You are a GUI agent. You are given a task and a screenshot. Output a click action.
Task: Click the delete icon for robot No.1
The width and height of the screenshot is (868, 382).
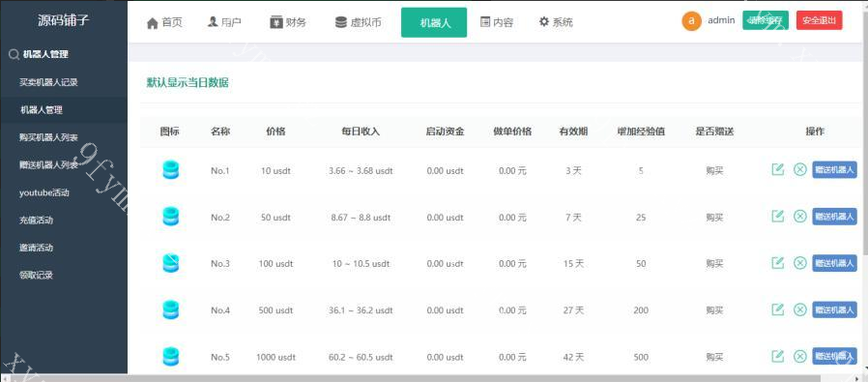[x=800, y=169]
